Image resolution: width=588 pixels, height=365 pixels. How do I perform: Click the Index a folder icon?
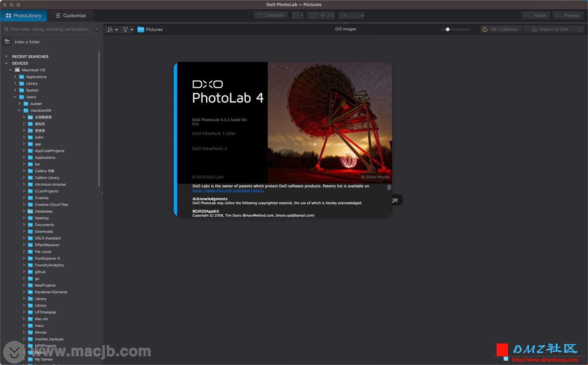point(7,42)
